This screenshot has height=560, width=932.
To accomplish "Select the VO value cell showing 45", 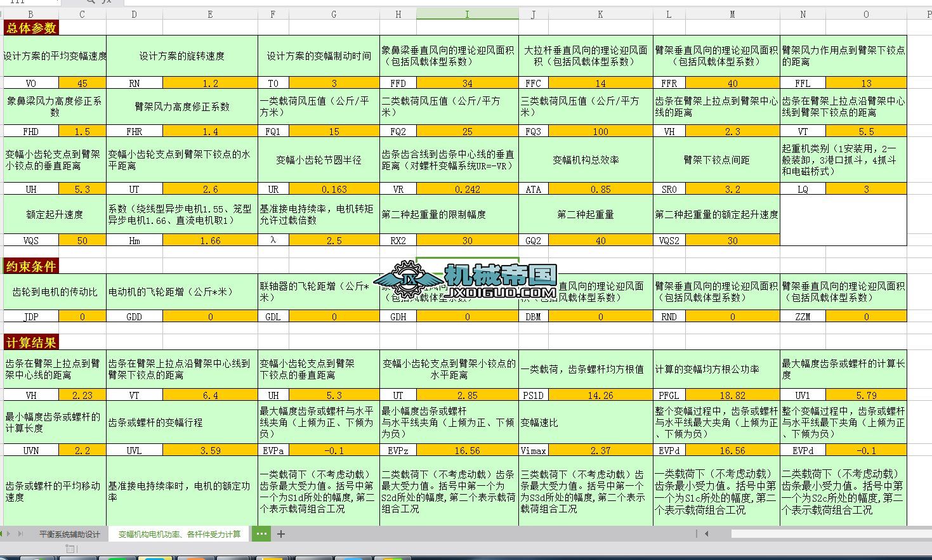I will (x=82, y=83).
